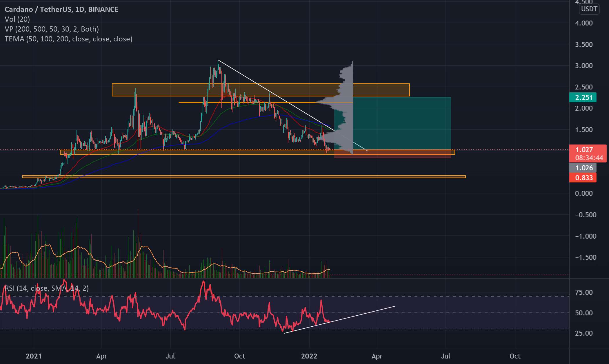Click the 25.00 RSI axis value
Screen dimensions: 609x364
click(x=584, y=333)
